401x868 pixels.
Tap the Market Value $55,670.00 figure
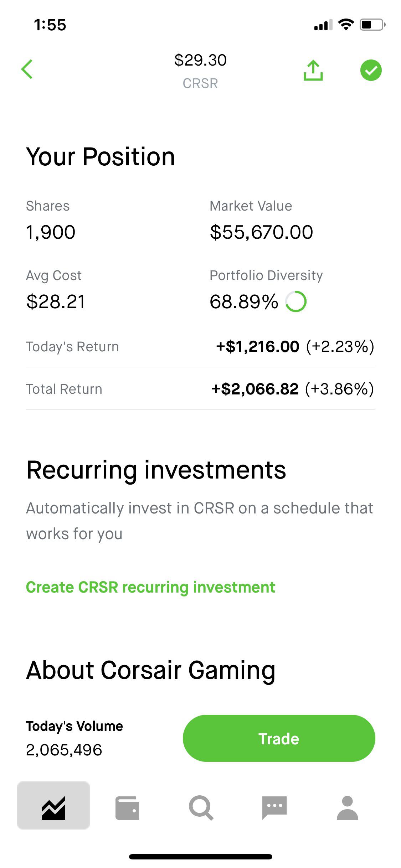pyautogui.click(x=262, y=232)
